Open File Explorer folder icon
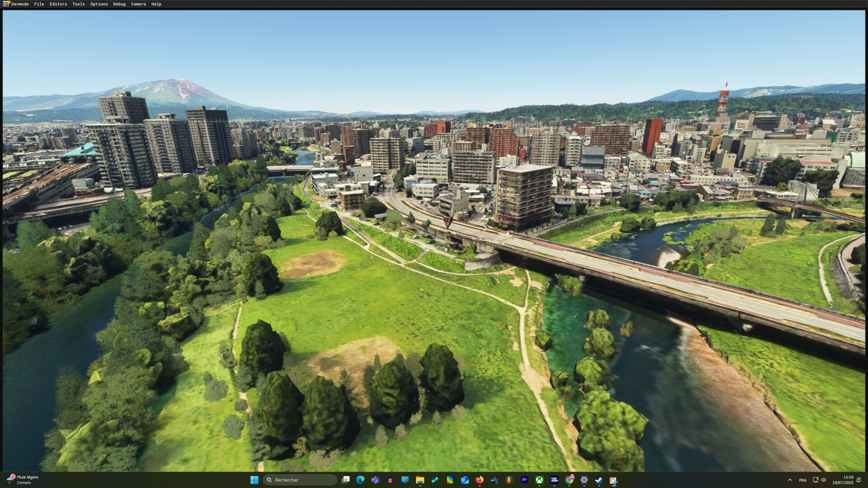This screenshot has width=868, height=488. 420,480
